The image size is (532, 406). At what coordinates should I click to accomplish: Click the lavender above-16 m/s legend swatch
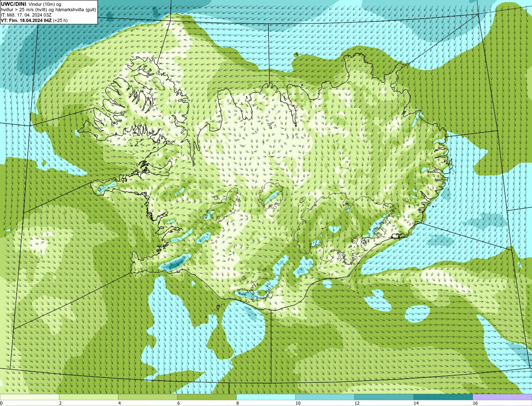pyautogui.click(x=502, y=397)
